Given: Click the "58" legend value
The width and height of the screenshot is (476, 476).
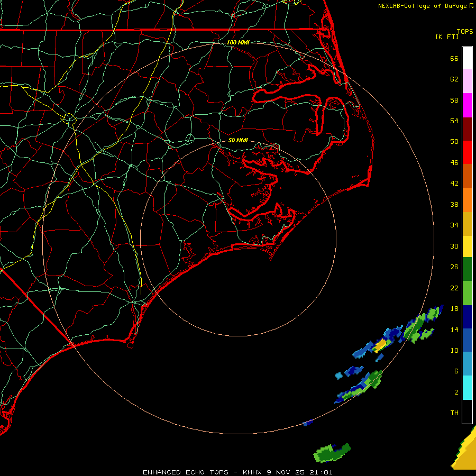Looking at the screenshot, I should 454,100.
